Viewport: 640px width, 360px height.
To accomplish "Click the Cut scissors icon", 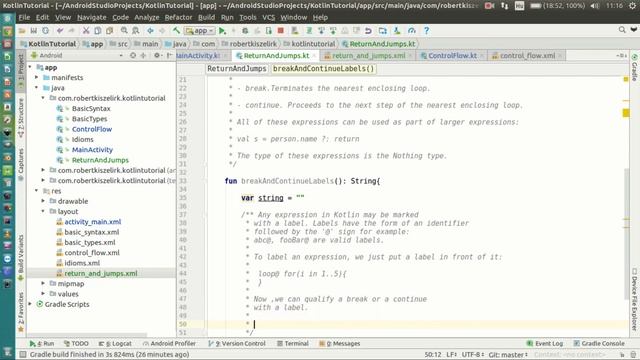I will click(x=86, y=31).
